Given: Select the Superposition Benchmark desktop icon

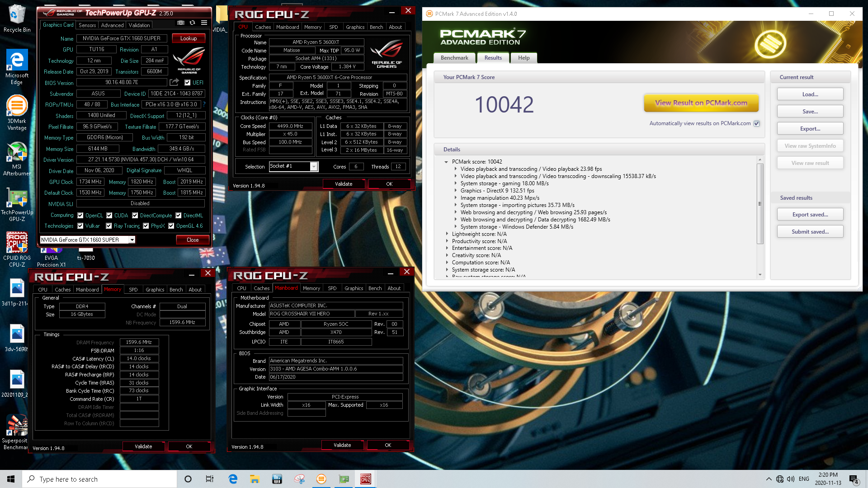Looking at the screenshot, I should [17, 432].
